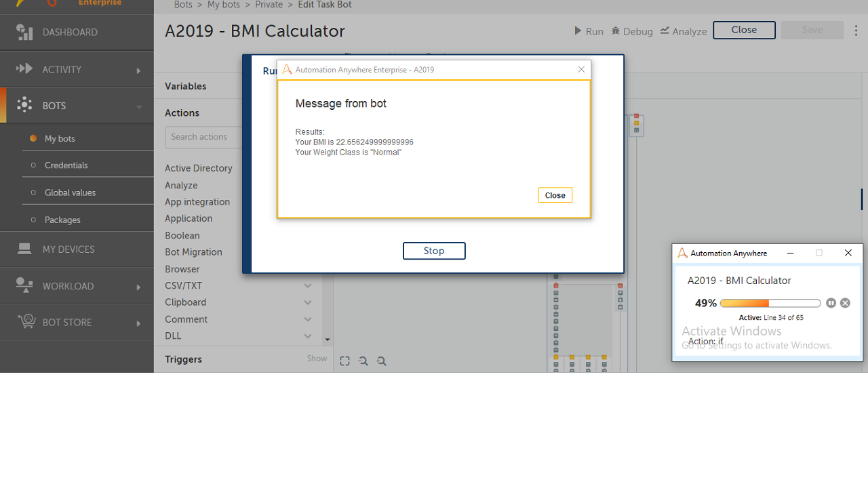Click the Weight Class result text

349,152
